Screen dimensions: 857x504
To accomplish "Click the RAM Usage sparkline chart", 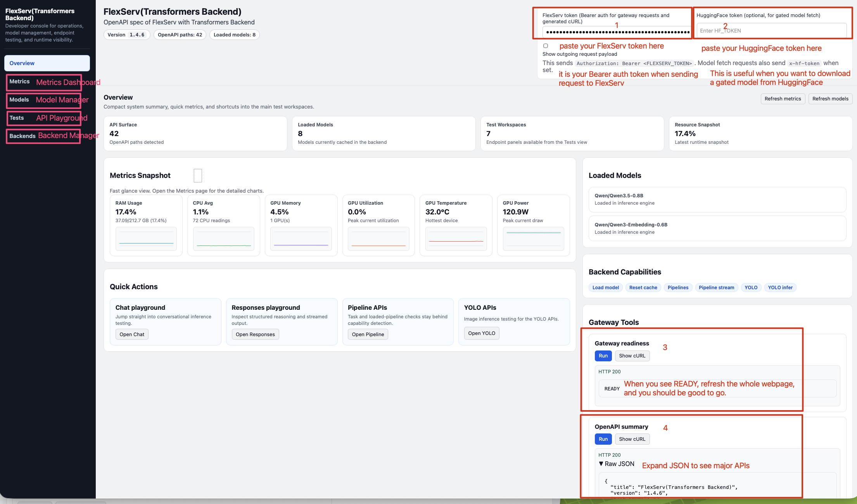I will [146, 239].
